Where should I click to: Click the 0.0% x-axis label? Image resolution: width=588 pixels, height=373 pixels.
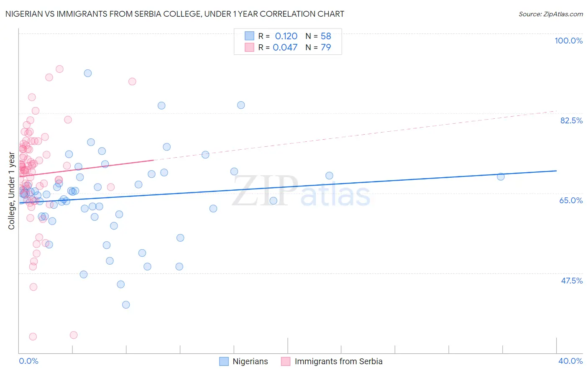(x=28, y=361)
